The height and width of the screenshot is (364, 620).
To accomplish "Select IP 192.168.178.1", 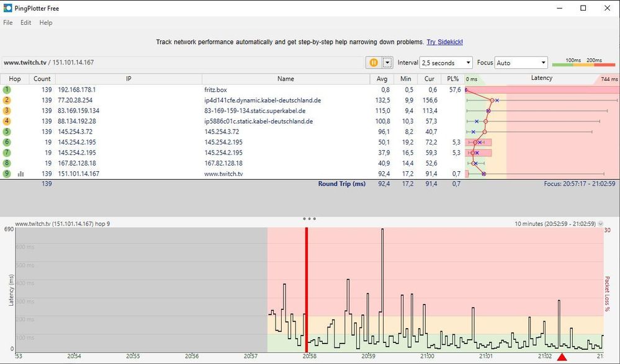I will point(77,90).
